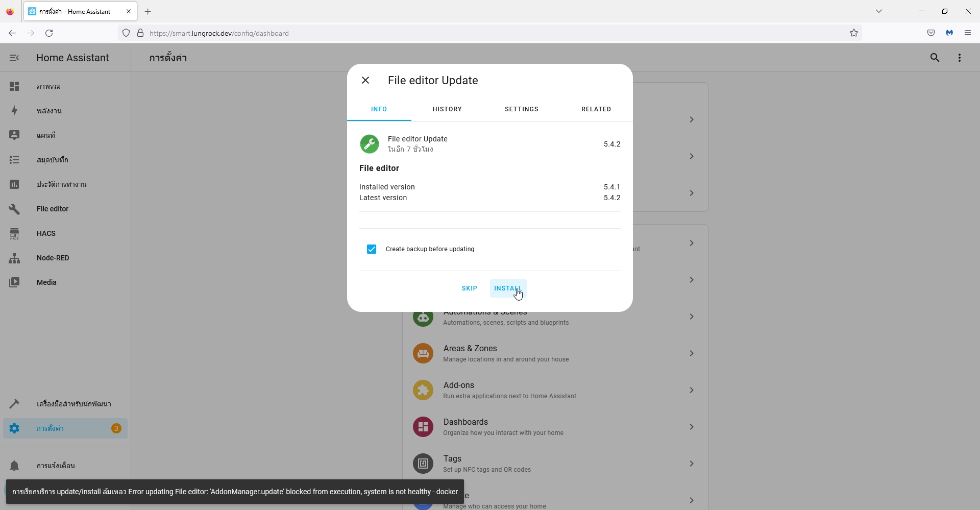980x510 pixels.
Task: Click the badge showing 3 pending updates
Action: point(116,428)
